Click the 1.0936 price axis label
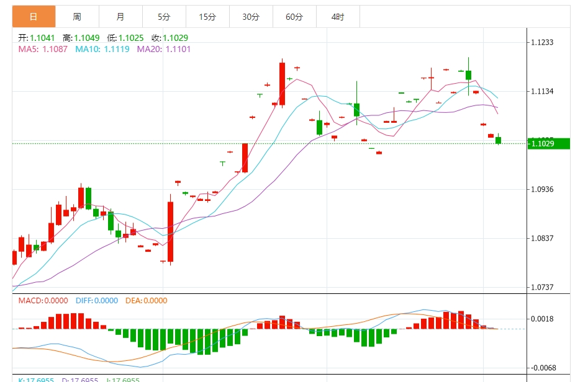Viewport: 588px width, 382px height. tap(542, 189)
